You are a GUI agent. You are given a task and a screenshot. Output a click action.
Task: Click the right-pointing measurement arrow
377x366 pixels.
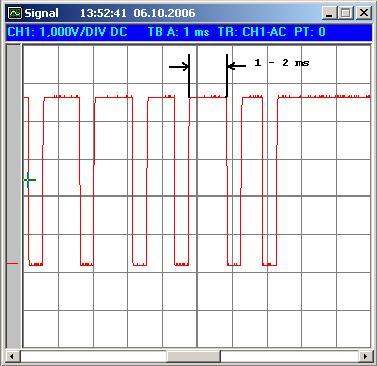coord(179,67)
